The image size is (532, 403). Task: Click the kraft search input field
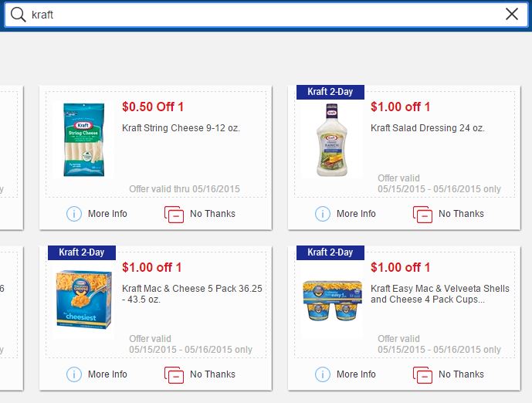(263, 15)
